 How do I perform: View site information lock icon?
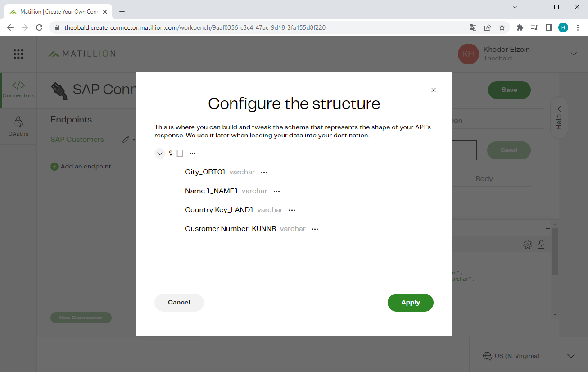[x=57, y=27]
